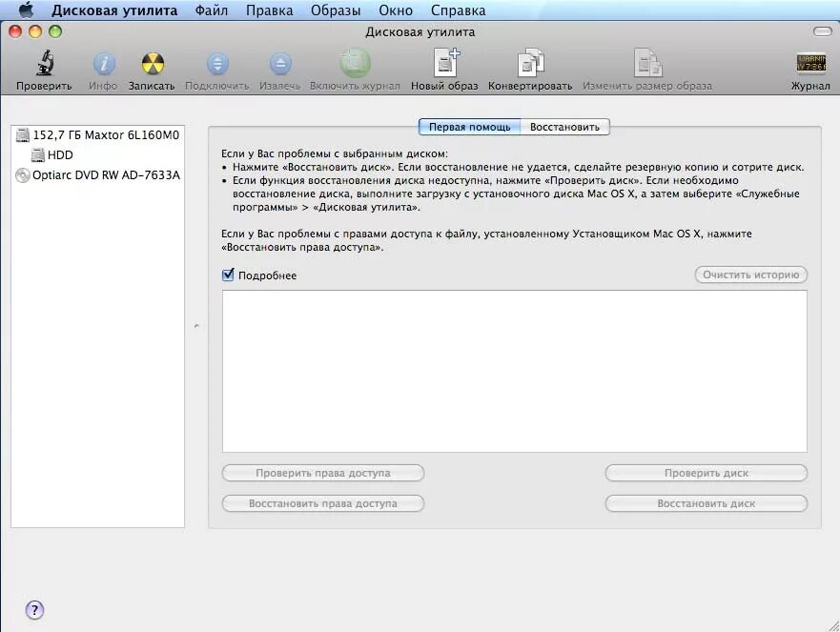Create a new image via Новый образ icon
Viewport: 840px width, 632px height.
[x=443, y=67]
